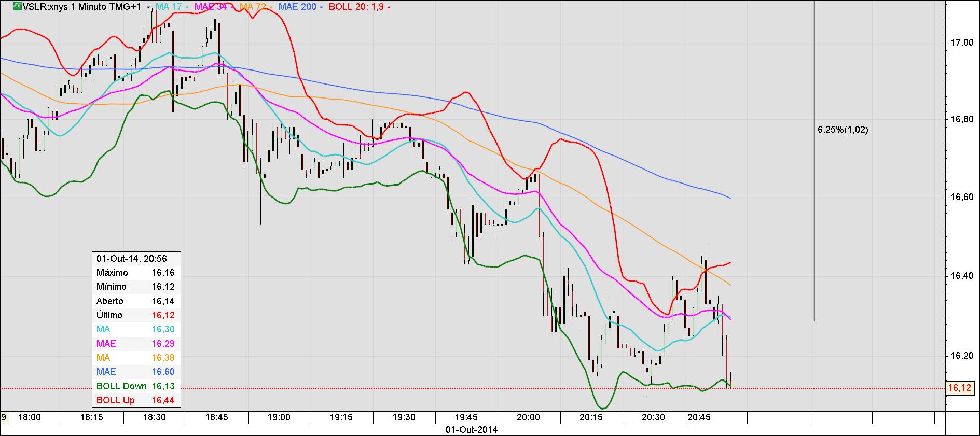Open the VSLR:xnys symbol dropdown arrow

point(149,7)
